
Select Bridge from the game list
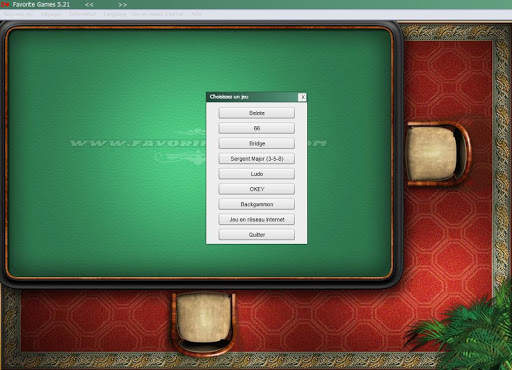tap(257, 143)
